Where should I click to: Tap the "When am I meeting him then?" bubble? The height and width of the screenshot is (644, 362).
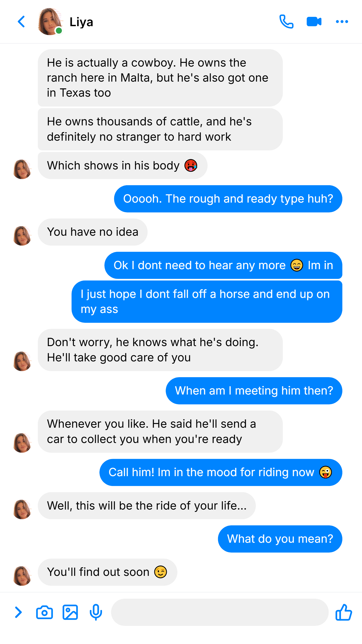click(254, 391)
